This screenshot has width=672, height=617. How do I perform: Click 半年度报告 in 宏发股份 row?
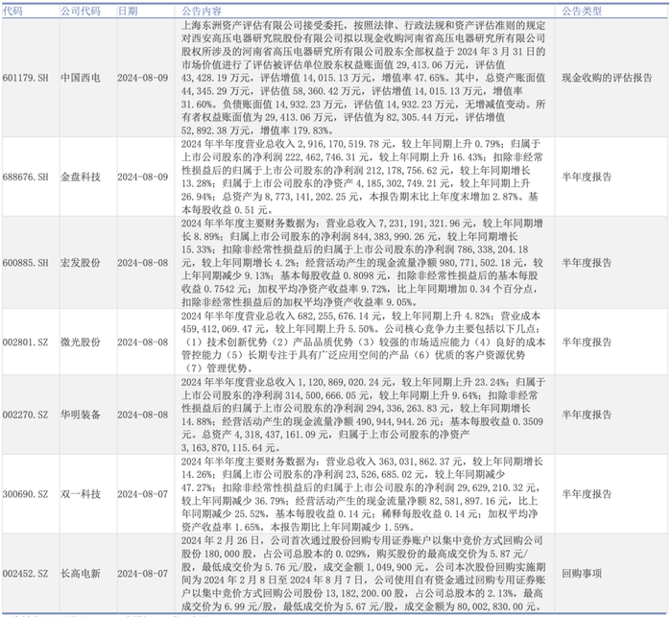[587, 263]
